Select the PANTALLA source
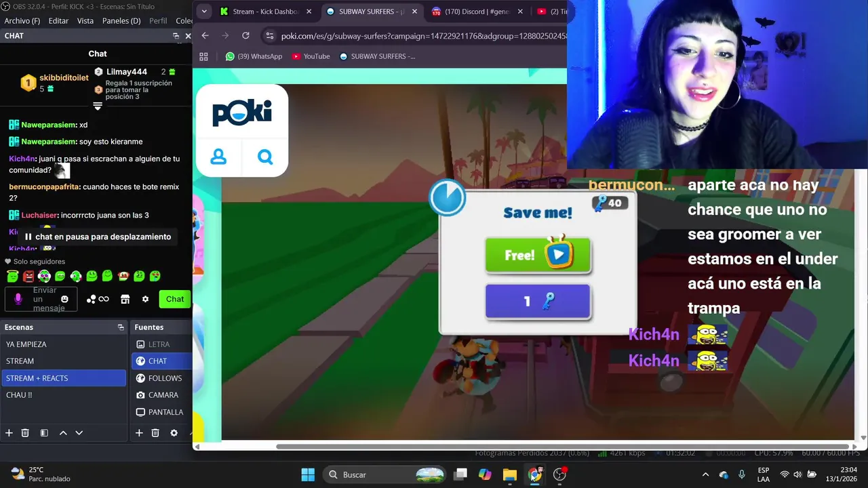This screenshot has height=488, width=868. 162,412
